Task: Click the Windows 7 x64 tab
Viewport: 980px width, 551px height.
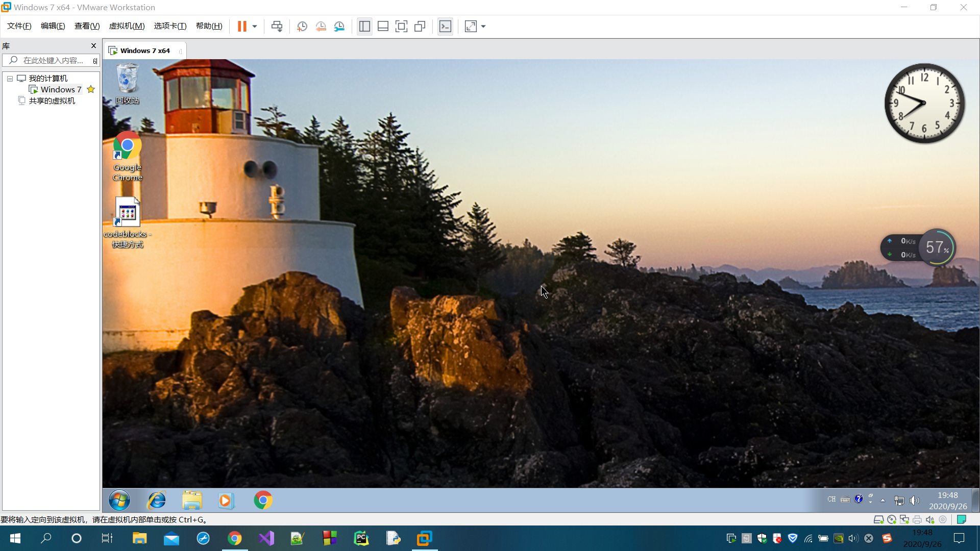Action: click(144, 51)
